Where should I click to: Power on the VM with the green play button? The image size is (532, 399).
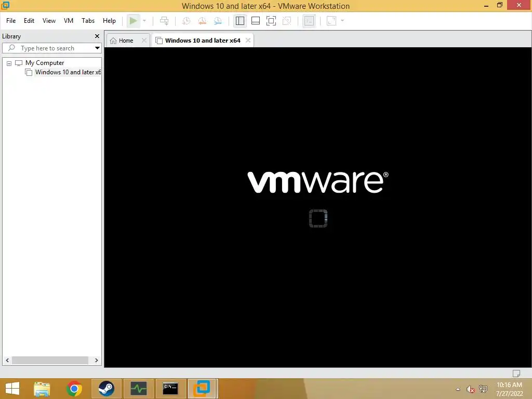click(133, 21)
